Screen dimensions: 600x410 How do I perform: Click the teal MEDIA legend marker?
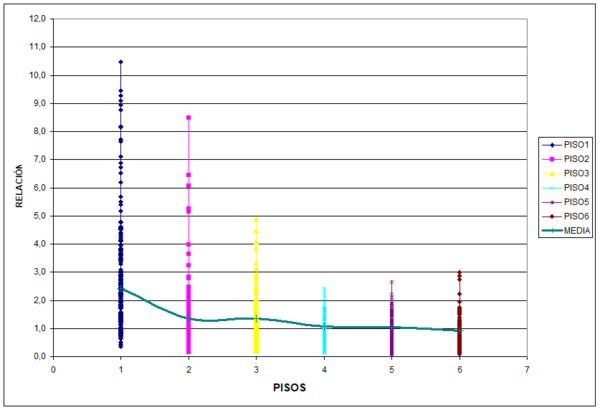(x=550, y=231)
